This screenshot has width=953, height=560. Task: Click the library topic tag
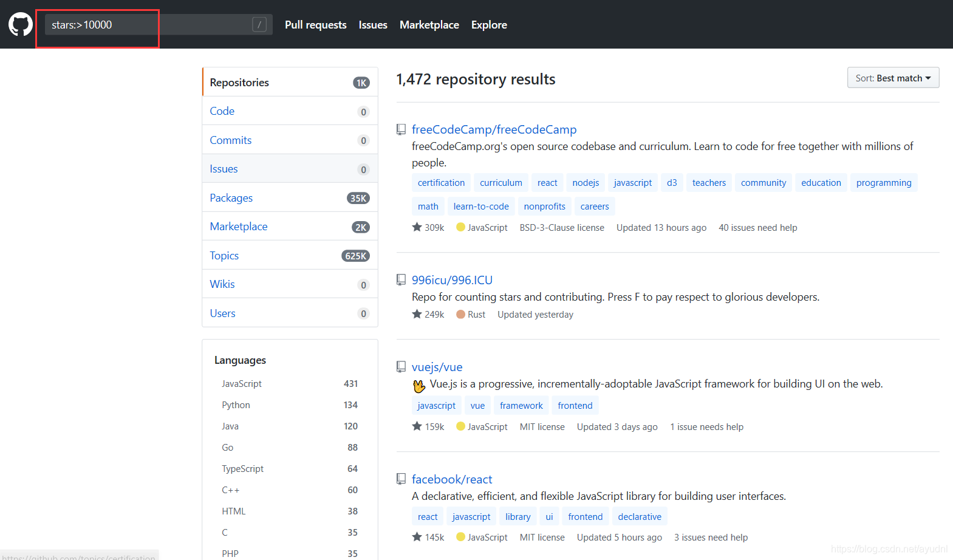518,517
